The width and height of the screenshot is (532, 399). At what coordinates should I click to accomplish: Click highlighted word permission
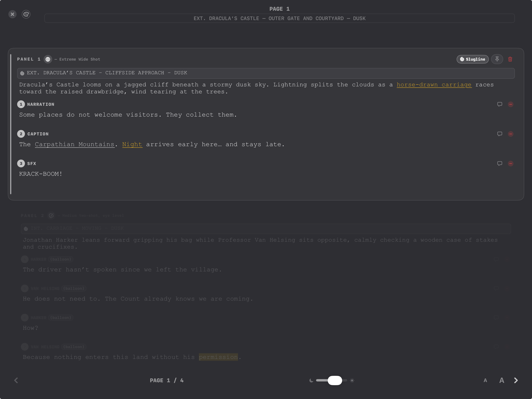pos(218,357)
